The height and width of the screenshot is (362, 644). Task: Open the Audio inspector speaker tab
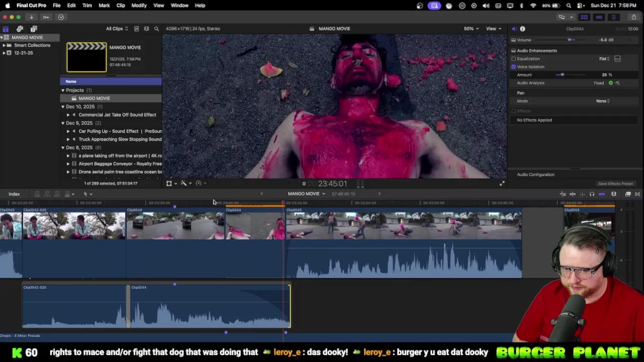click(x=514, y=29)
